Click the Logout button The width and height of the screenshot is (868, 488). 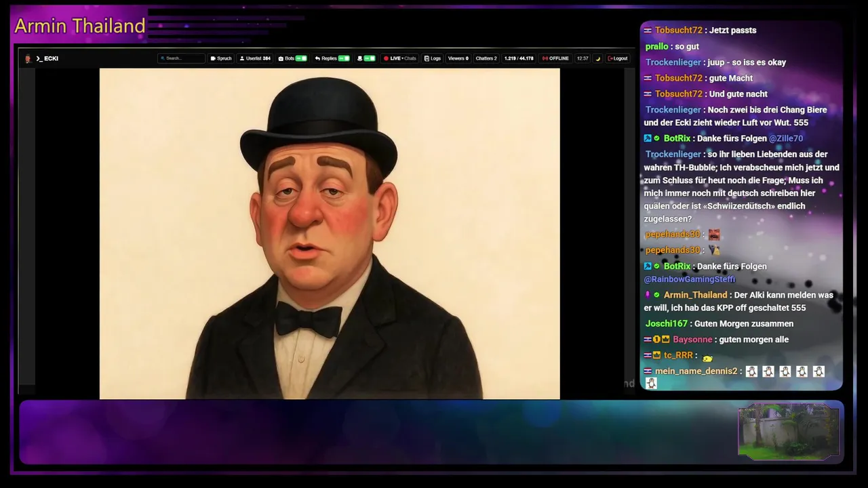pyautogui.click(x=618, y=58)
